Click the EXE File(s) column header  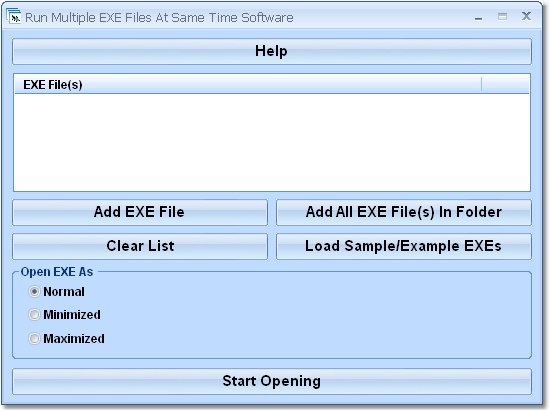coord(248,85)
